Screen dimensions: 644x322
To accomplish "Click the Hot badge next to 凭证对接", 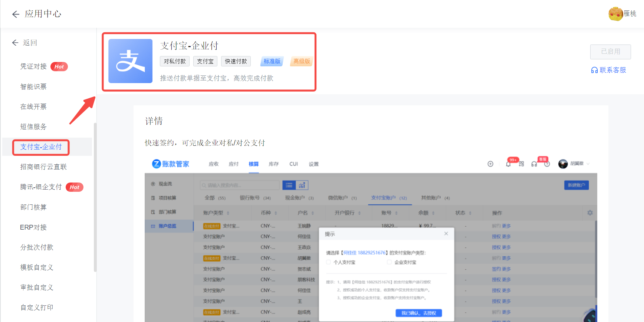I will point(59,66).
